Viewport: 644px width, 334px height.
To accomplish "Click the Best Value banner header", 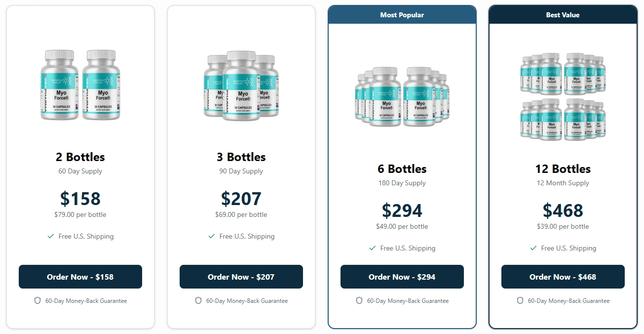I will point(563,14).
